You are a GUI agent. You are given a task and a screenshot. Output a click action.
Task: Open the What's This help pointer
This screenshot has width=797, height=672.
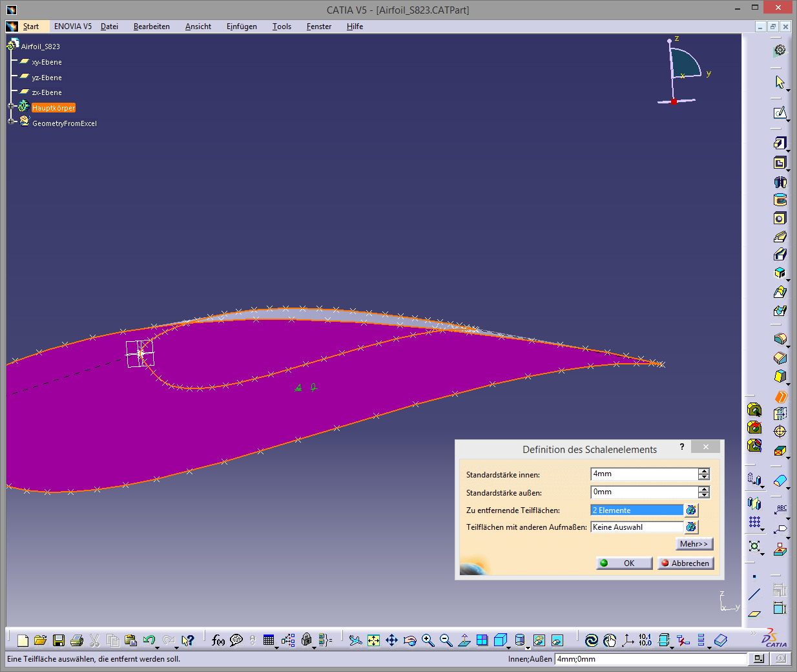point(187,640)
